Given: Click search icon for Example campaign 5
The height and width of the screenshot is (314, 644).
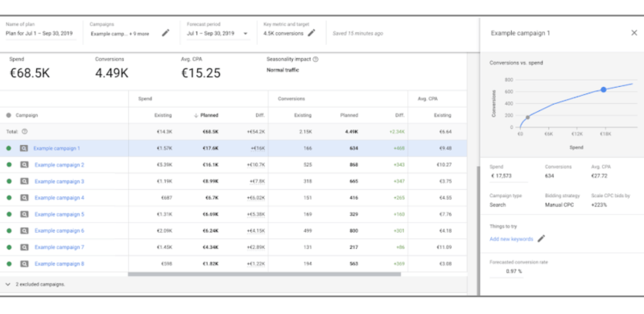Looking at the screenshot, I should pos(24,214).
